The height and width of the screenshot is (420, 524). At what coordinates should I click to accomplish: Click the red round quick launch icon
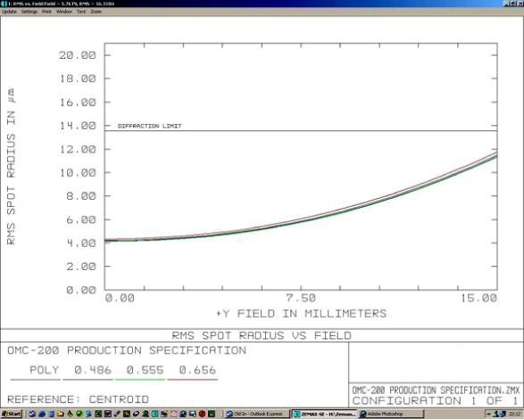[202, 414]
